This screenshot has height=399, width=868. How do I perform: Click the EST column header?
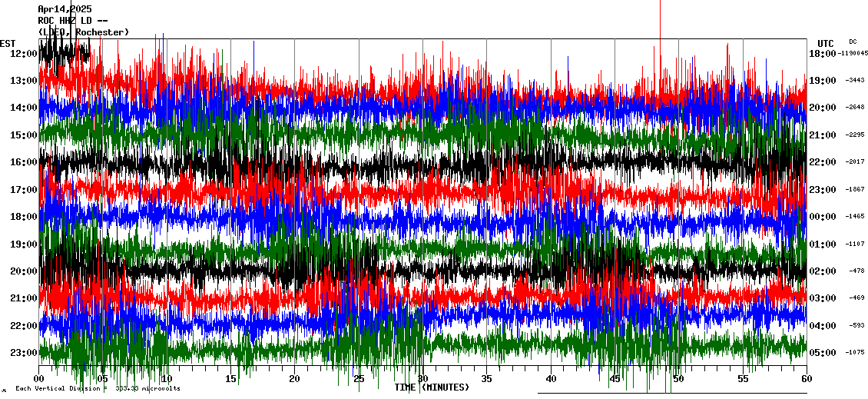[x=8, y=43]
